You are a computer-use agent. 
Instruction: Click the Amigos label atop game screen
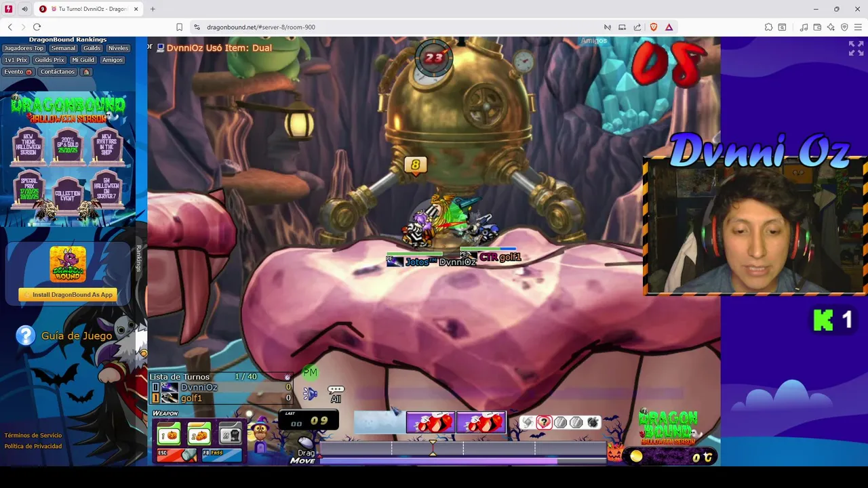[593, 41]
